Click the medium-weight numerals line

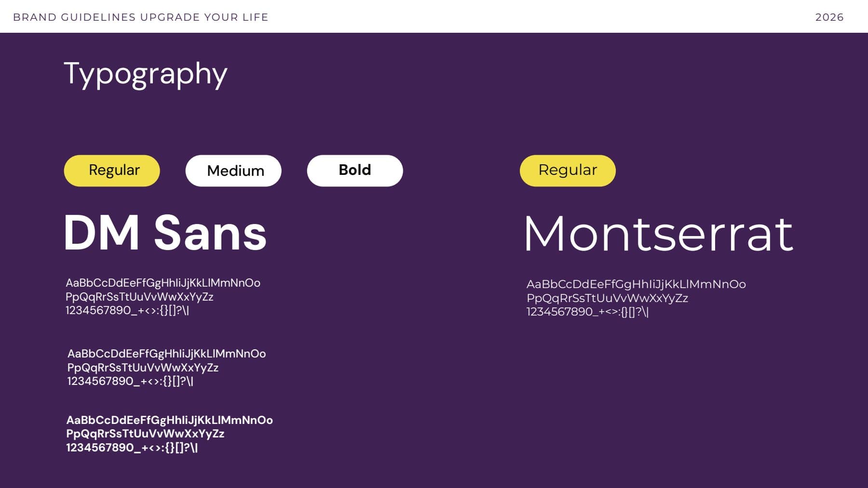click(130, 382)
